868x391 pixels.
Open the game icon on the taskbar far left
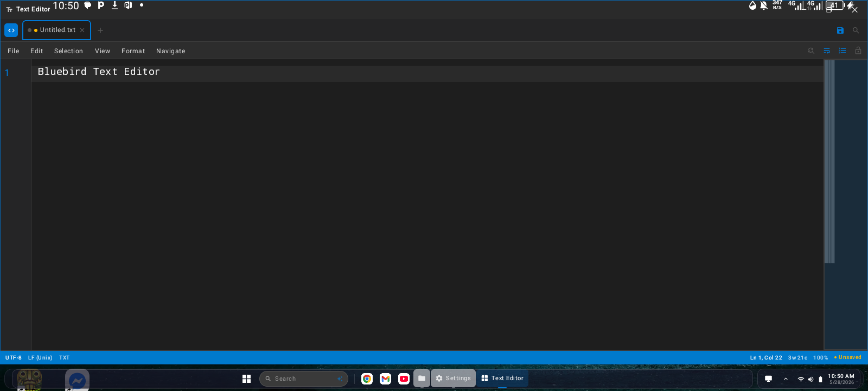coord(30,380)
